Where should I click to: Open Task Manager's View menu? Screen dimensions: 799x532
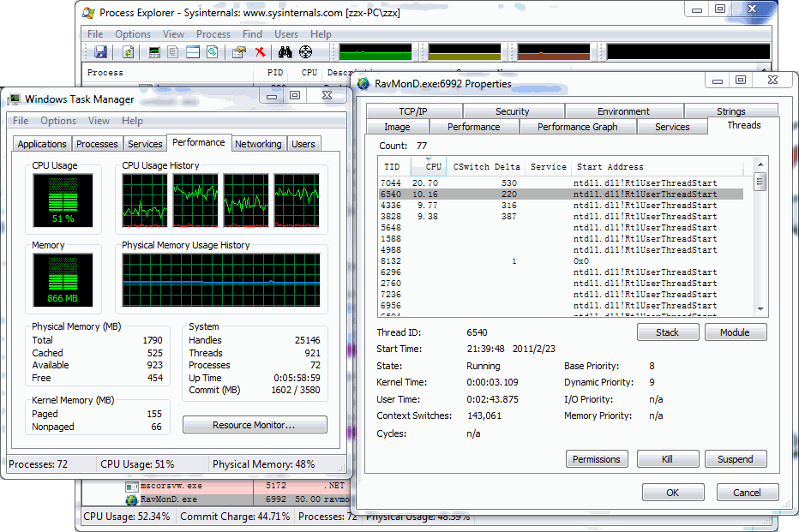point(99,121)
